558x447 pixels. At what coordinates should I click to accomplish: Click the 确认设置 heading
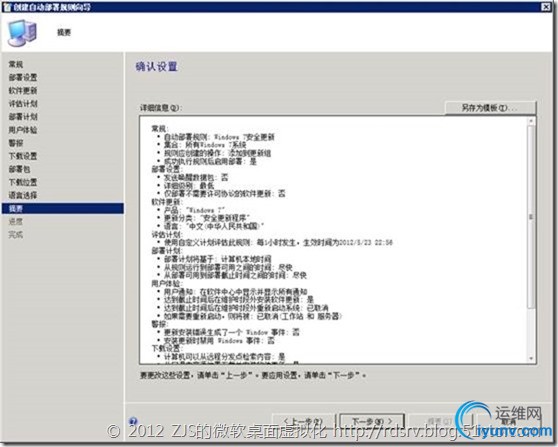point(157,67)
